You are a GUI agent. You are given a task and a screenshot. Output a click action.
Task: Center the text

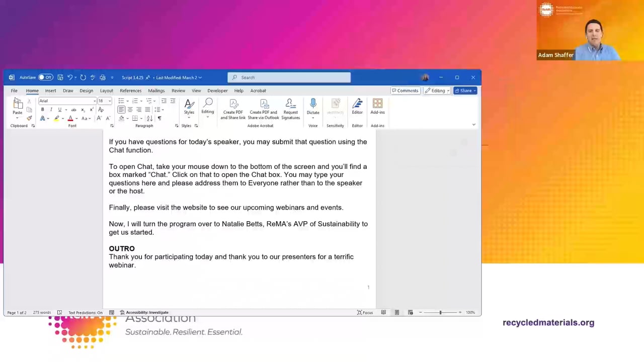click(130, 110)
